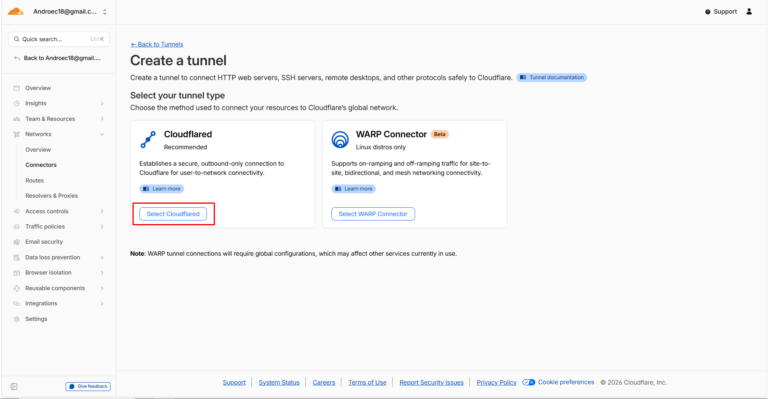The height and width of the screenshot is (399, 768).
Task: Click the Give feedback button
Action: click(x=88, y=387)
